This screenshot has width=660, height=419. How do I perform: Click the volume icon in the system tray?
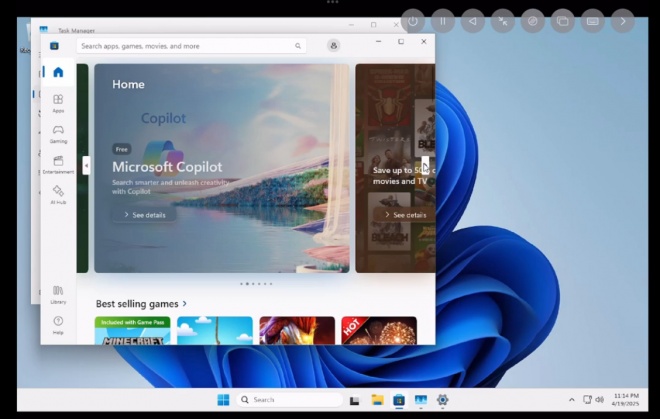tap(599, 400)
